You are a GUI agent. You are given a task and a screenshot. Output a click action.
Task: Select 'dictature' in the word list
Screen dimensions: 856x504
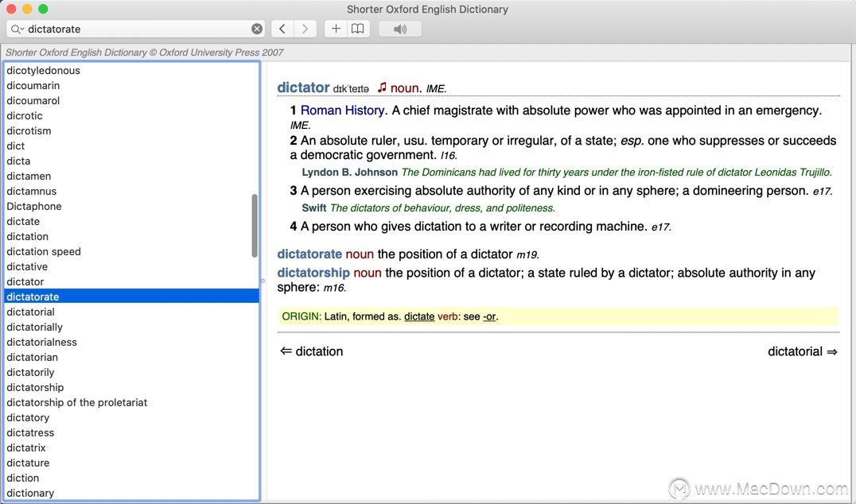(131, 463)
